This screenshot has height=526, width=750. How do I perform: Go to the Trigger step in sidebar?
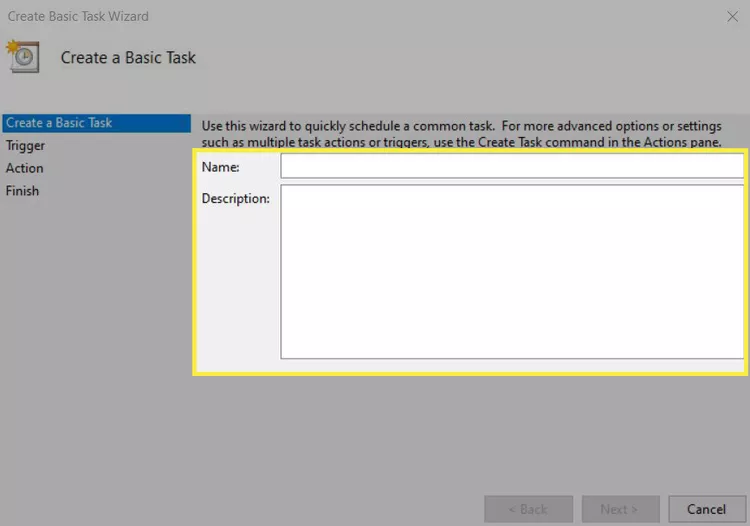pos(26,146)
